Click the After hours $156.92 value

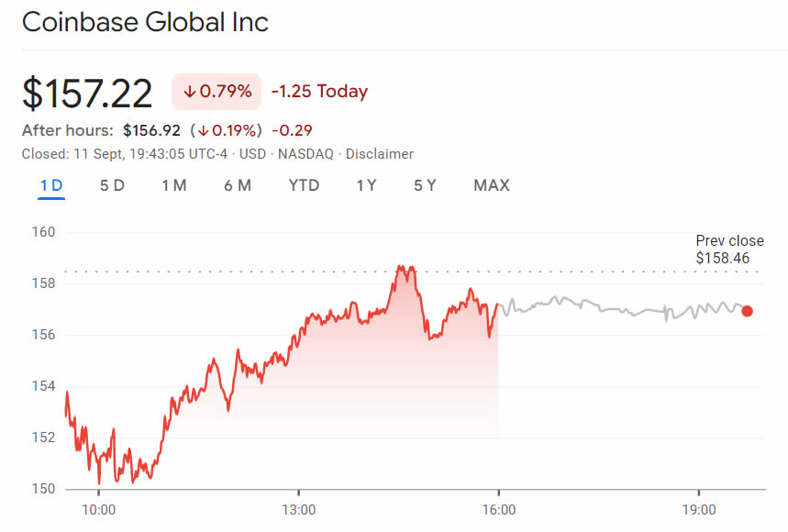pyautogui.click(x=151, y=129)
